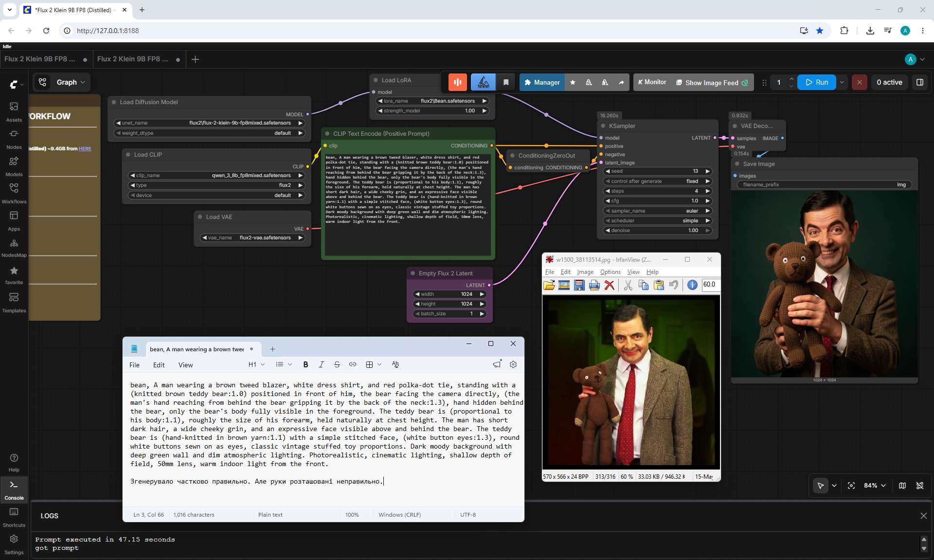The width and height of the screenshot is (934, 560).
Task: Toggle the KSampler node collapse dot
Action: click(x=603, y=126)
